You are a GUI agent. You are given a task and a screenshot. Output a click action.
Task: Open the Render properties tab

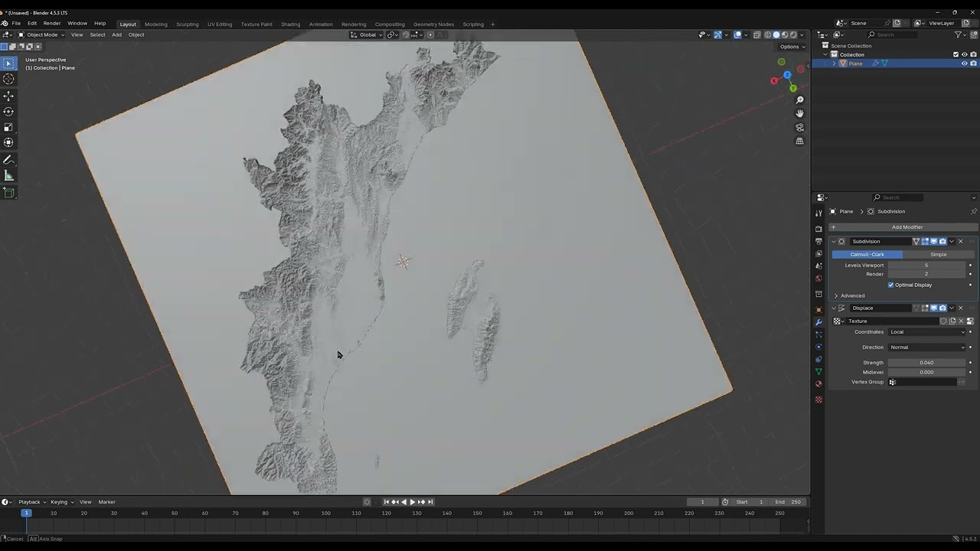(x=818, y=229)
